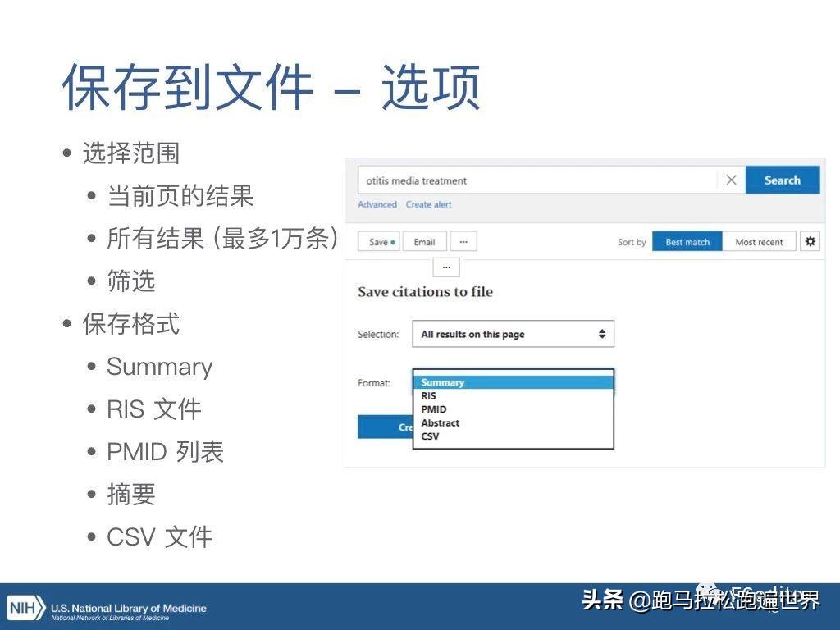This screenshot has height=630, width=840.
Task: Open the Selection dropdown showing All results
Action: [513, 334]
